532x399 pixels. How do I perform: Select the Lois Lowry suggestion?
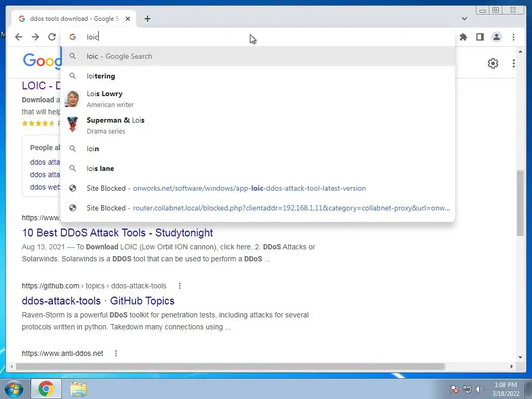pyautogui.click(x=258, y=99)
